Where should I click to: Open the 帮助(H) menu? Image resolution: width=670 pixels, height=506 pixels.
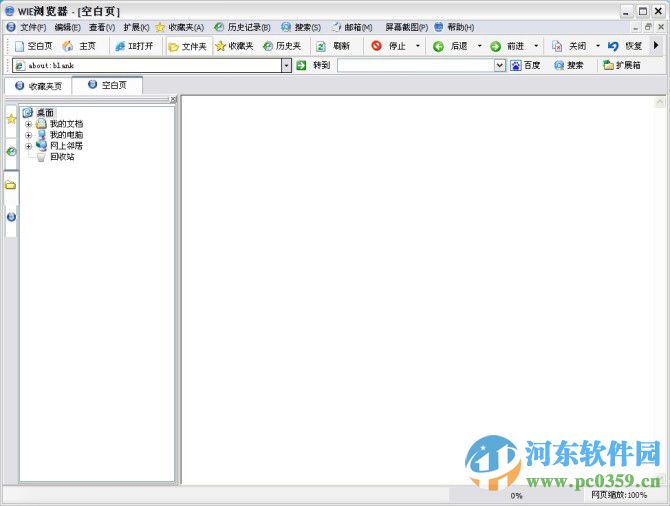(x=454, y=27)
